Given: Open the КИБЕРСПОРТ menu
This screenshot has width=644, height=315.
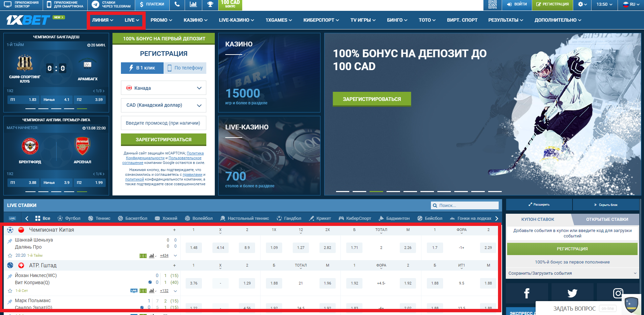Looking at the screenshot, I should tap(321, 20).
